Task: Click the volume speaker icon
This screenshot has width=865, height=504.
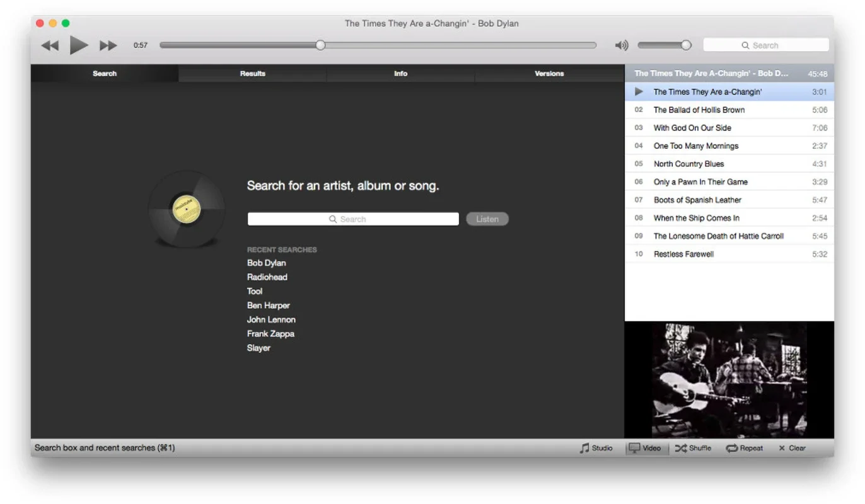Action: point(622,45)
